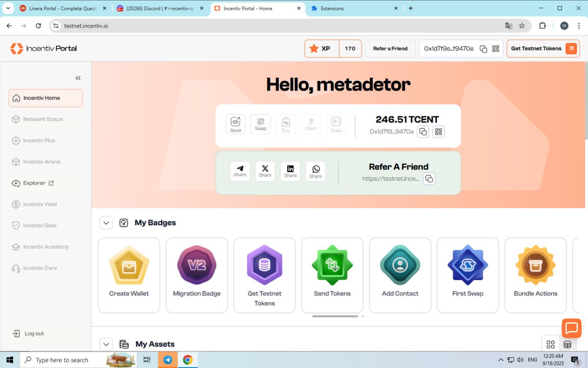Open Incentiv Plus in sidebar
Viewport: 588px width, 368px height.
46,140
